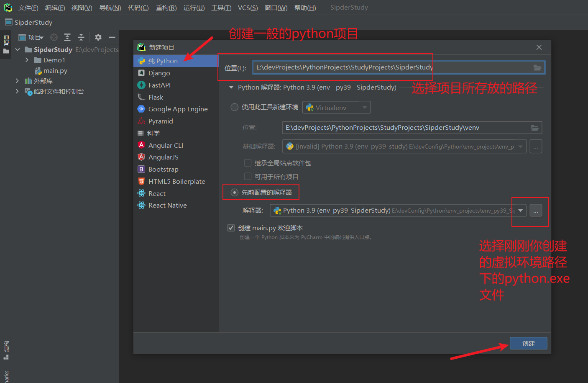Viewport: 588px width, 383px height.
Task: Browse folder icon in venv 位置 field
Action: (535, 128)
